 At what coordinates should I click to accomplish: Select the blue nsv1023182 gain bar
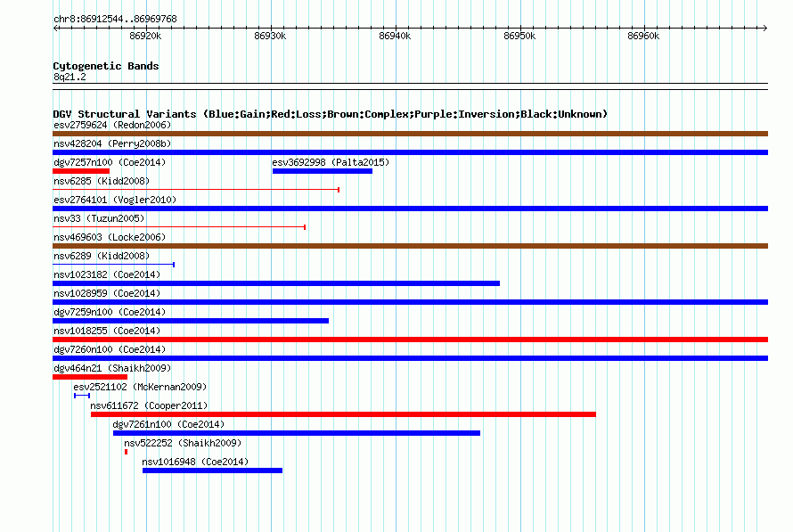[x=276, y=283]
